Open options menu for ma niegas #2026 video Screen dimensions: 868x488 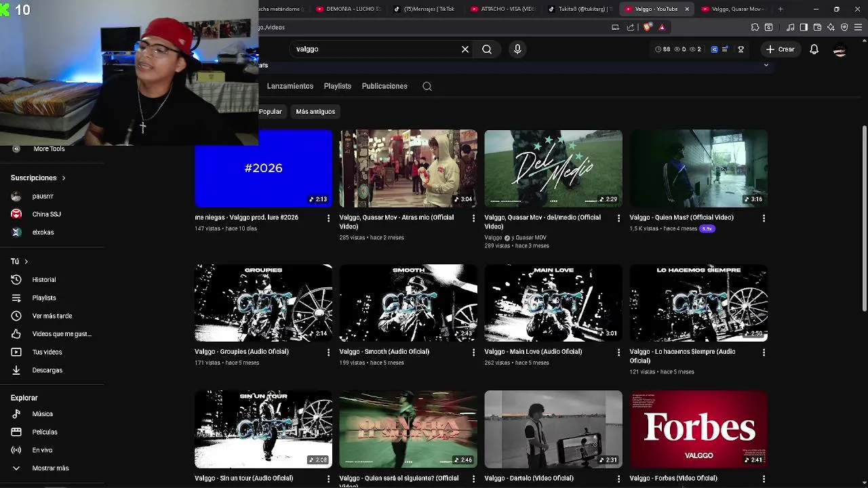(x=329, y=218)
